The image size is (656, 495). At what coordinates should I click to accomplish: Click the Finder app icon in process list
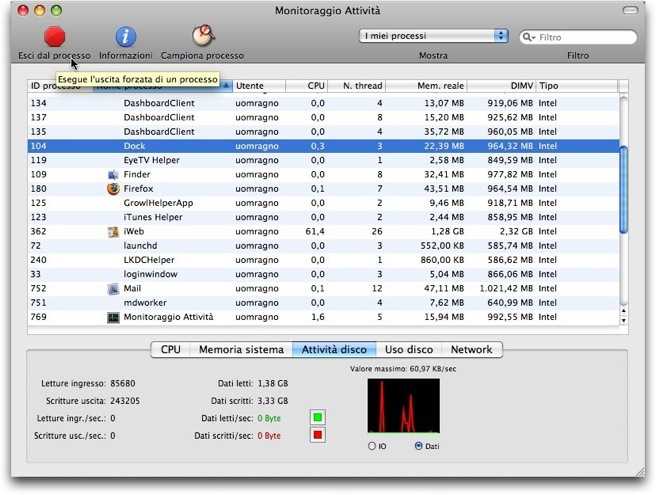113,175
